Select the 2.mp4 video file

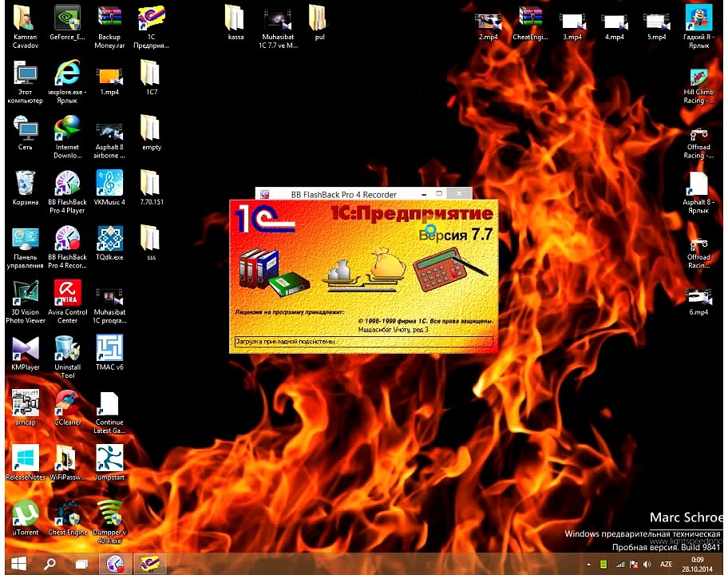click(488, 26)
